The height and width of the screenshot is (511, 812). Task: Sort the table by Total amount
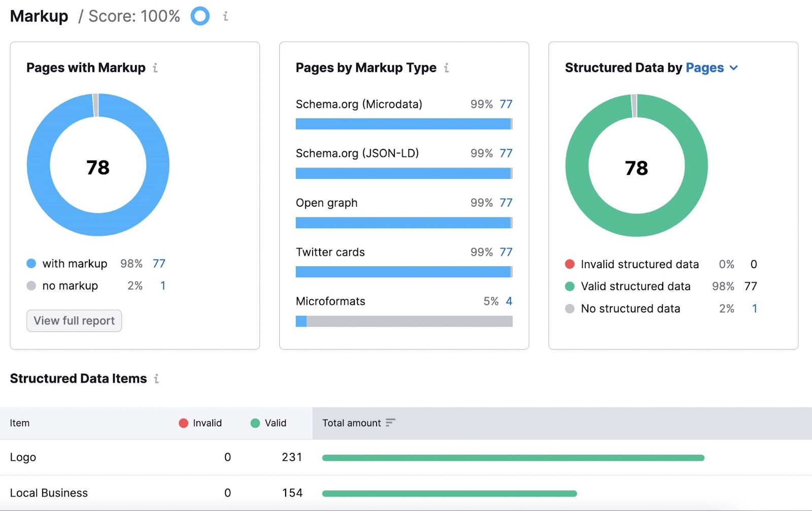point(390,422)
